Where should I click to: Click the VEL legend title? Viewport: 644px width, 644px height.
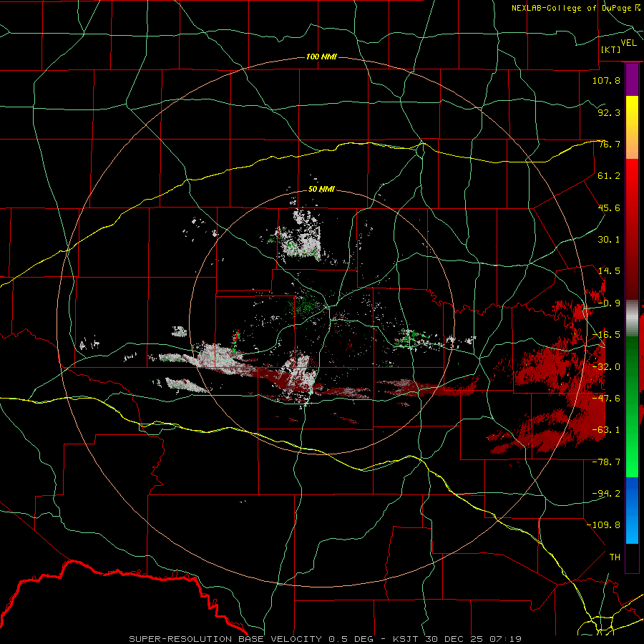click(628, 43)
